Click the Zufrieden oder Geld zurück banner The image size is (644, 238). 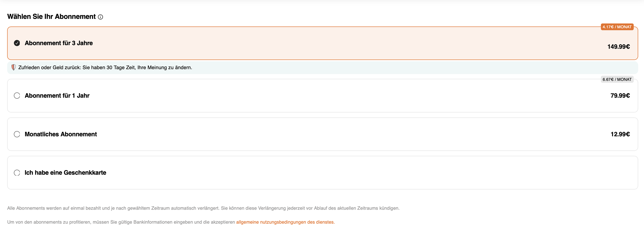105,68
